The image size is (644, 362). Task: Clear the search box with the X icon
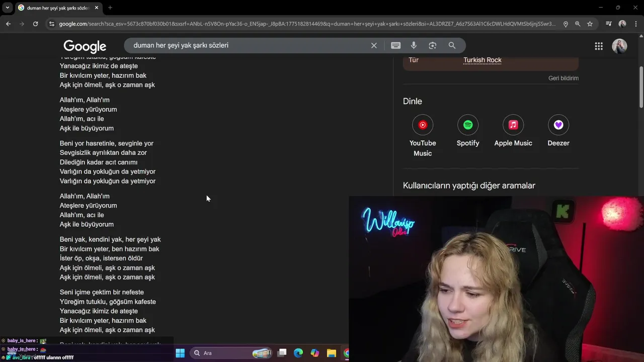(x=374, y=45)
